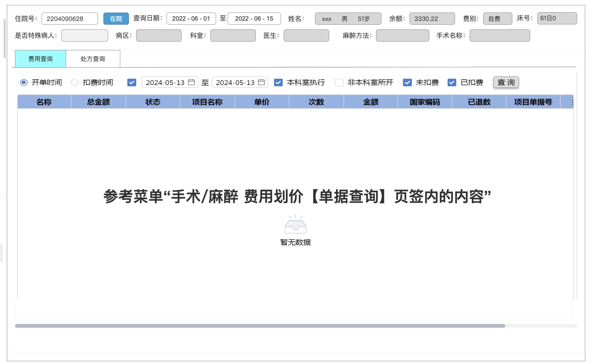Image resolution: width=615 pixels, height=364 pixels.
Task: Switch to 费用查询 tab
Action: pos(40,59)
